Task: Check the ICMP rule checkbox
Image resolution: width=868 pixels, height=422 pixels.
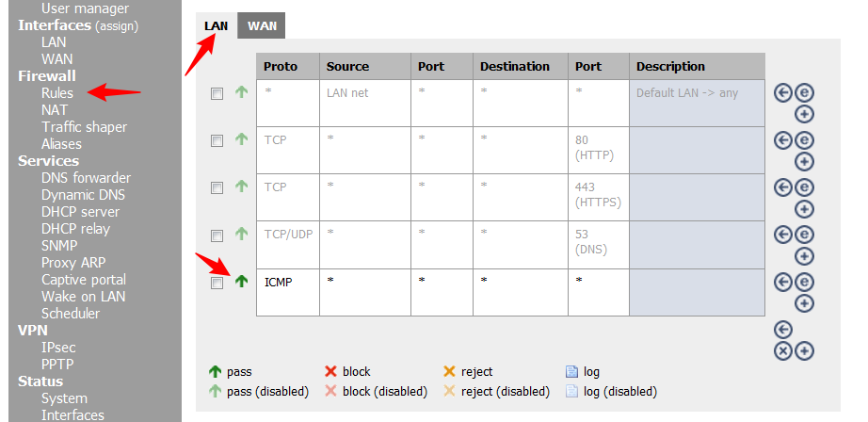Action: point(217,283)
